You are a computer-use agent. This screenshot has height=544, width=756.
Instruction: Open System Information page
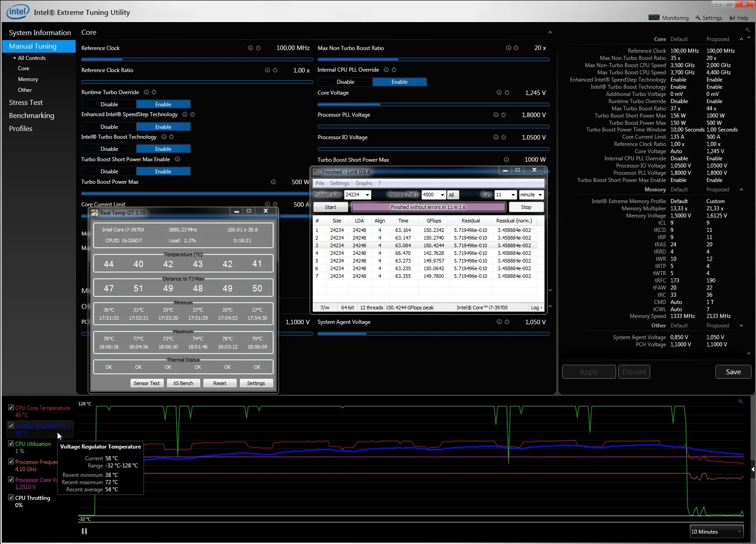tap(40, 33)
